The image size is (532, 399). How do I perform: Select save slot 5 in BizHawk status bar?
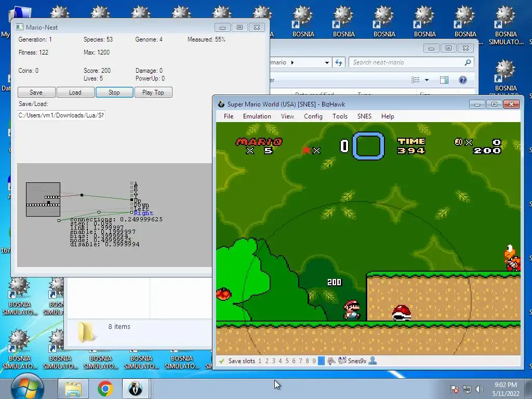(287, 361)
